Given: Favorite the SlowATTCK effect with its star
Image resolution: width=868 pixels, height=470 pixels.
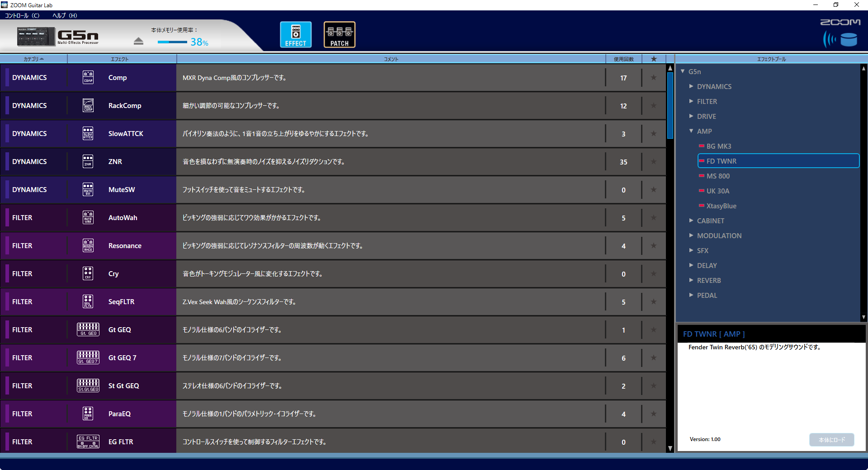Looking at the screenshot, I should (654, 133).
